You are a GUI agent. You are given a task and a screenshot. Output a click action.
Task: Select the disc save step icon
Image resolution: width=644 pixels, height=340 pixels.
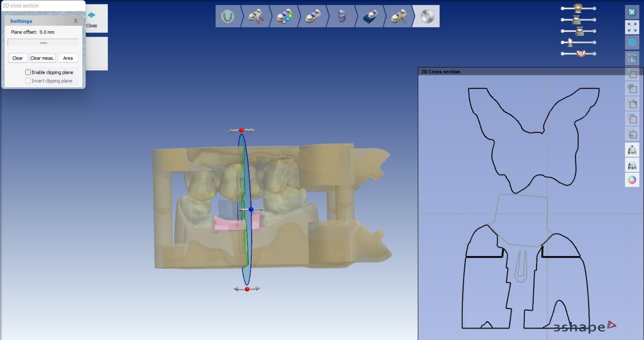pyautogui.click(x=427, y=16)
